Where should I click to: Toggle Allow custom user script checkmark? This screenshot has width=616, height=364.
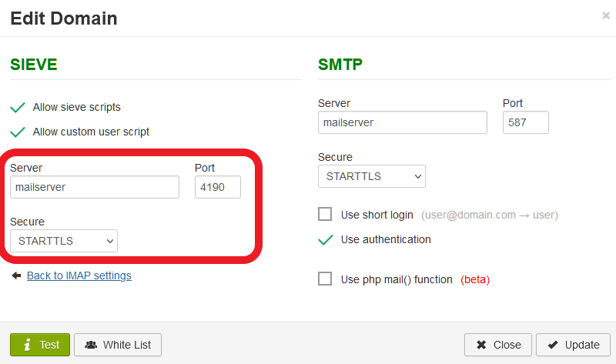coord(18,132)
